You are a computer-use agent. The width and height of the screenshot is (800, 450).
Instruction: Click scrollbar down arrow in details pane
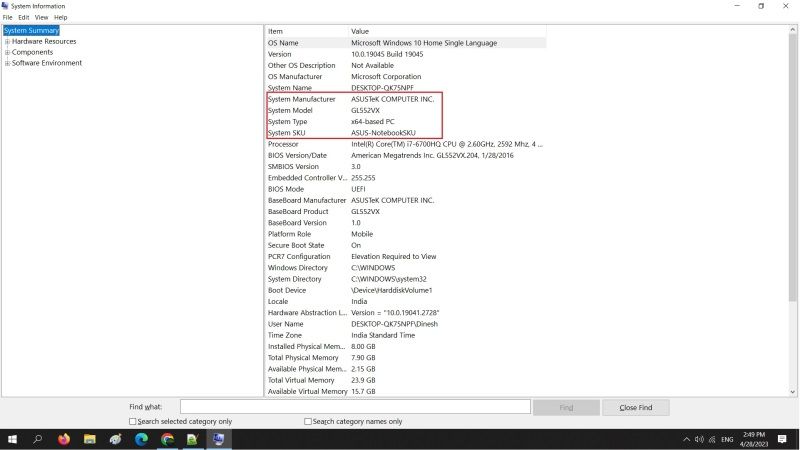(x=792, y=392)
